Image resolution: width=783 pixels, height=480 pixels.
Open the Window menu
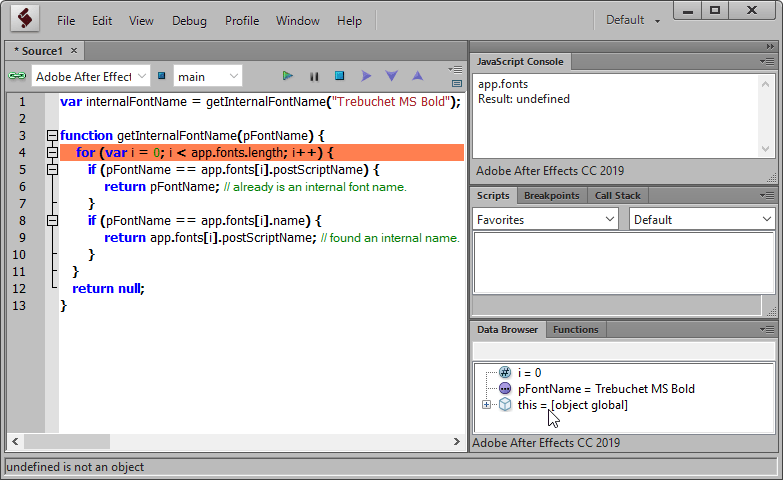[x=298, y=20]
